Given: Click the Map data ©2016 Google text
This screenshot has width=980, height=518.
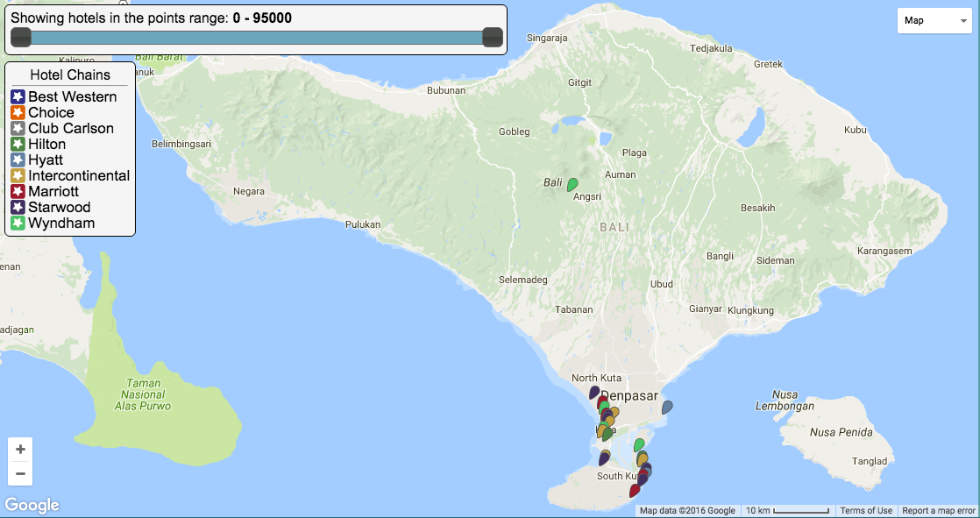Looking at the screenshot, I should (x=687, y=510).
